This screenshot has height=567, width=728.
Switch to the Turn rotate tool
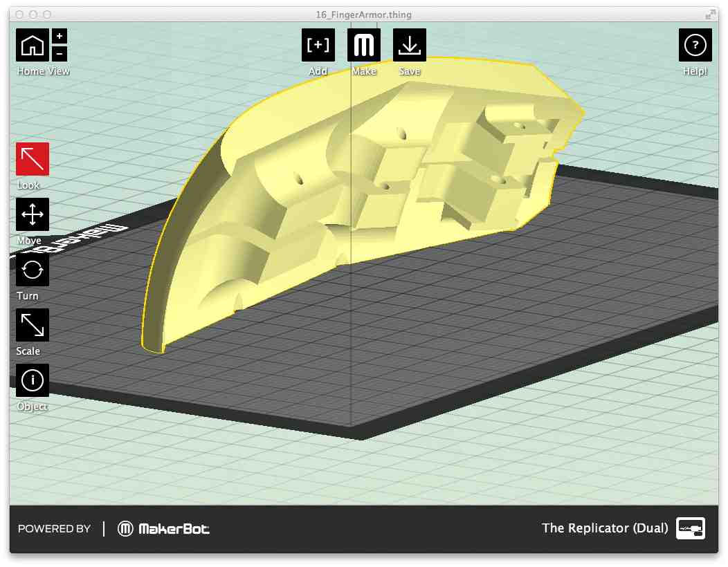pos(33,270)
